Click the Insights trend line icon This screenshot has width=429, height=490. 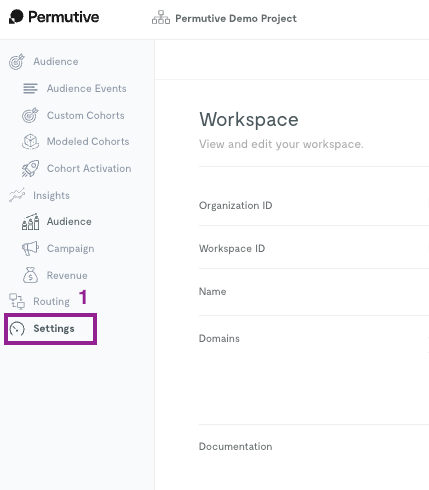click(x=17, y=195)
